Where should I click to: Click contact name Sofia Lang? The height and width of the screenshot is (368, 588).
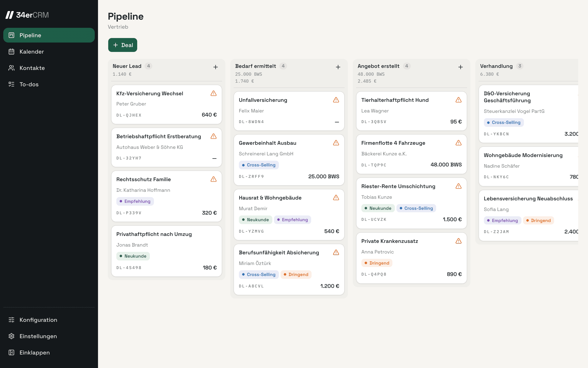point(496,209)
